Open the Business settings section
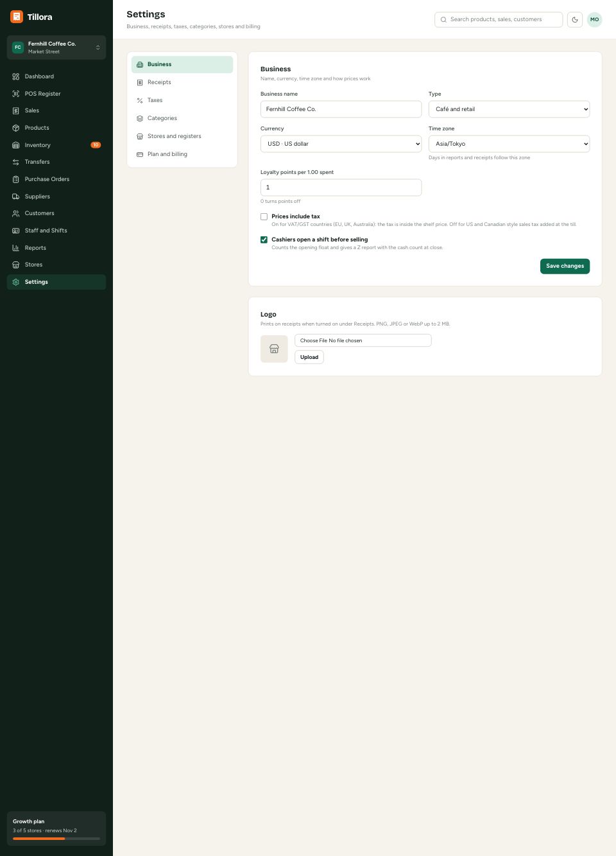616x856 pixels. (x=182, y=64)
